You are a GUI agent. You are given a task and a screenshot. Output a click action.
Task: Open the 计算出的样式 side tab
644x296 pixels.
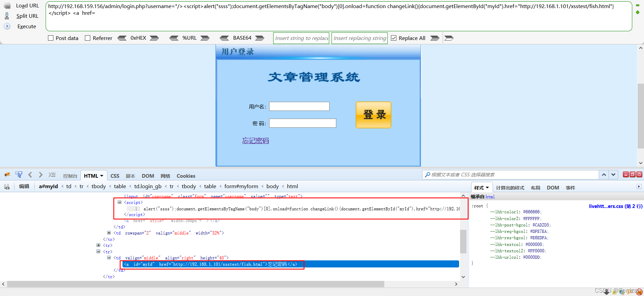510,188
